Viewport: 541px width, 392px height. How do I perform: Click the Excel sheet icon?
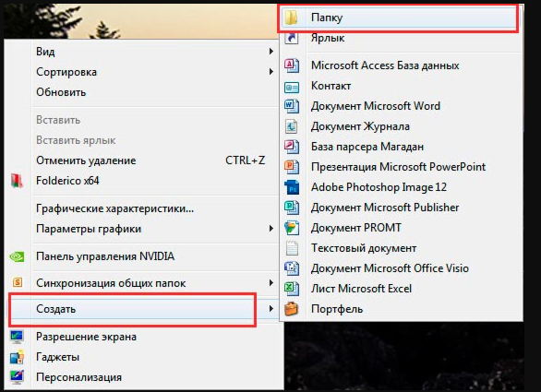tap(292, 289)
